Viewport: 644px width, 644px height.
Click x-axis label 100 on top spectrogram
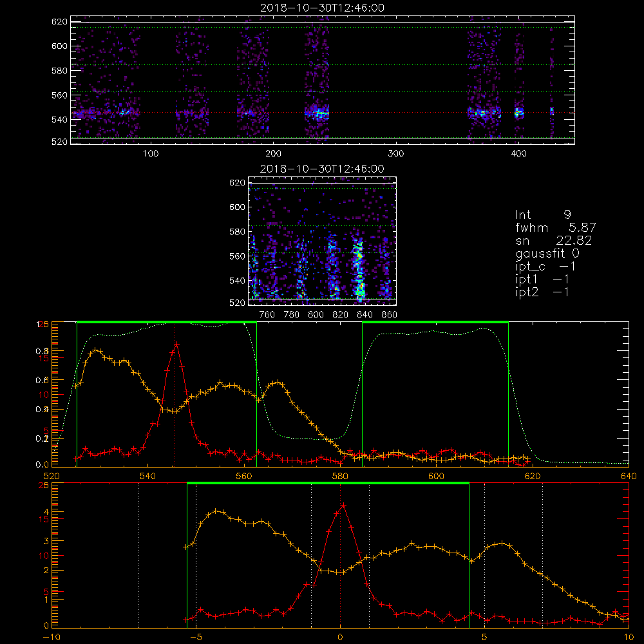[151, 154]
